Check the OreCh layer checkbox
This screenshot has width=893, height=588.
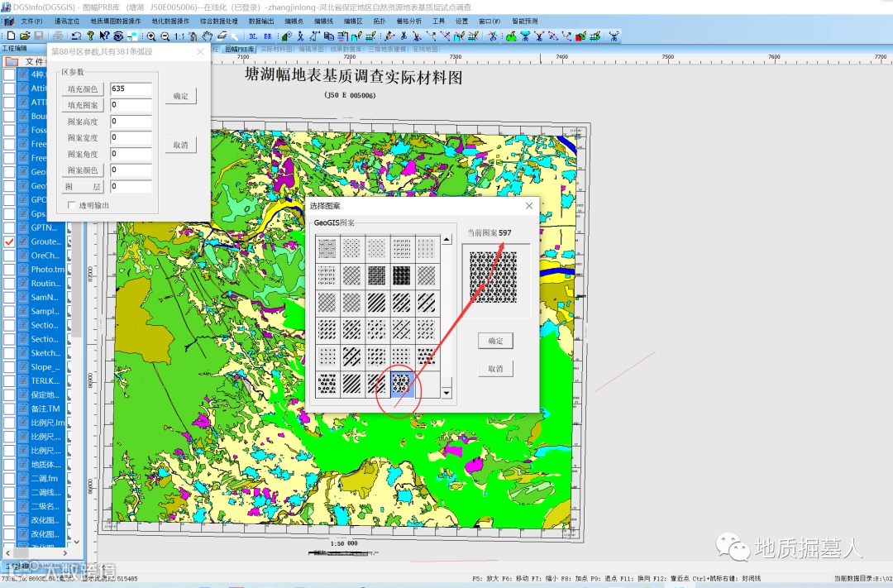(x=9, y=256)
